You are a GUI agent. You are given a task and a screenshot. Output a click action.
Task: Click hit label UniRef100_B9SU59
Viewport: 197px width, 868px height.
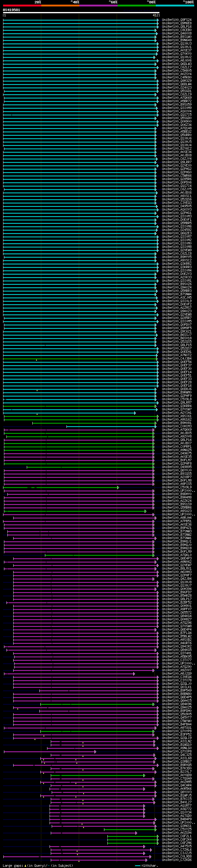click(177, 104)
